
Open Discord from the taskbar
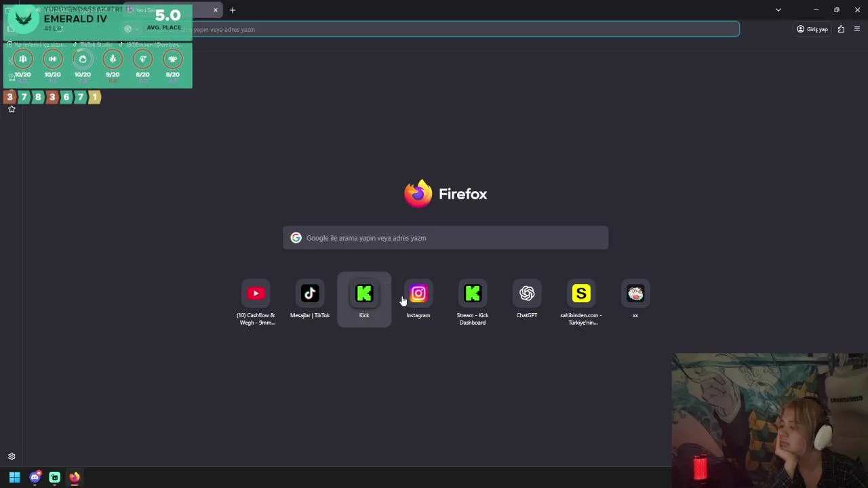tap(35, 477)
